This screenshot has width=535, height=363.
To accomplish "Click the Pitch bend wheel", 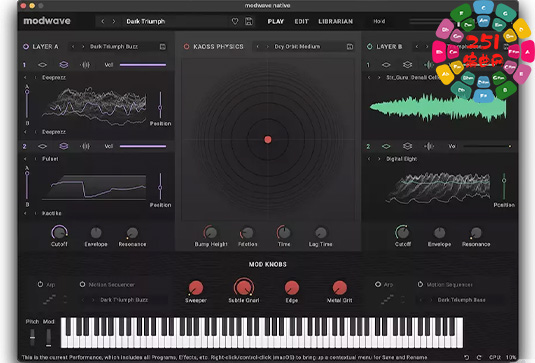I will point(32,337).
